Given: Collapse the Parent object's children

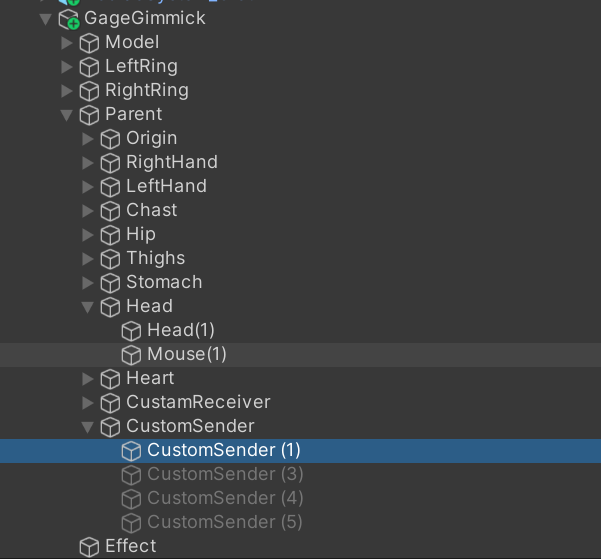Looking at the screenshot, I should click(x=67, y=115).
